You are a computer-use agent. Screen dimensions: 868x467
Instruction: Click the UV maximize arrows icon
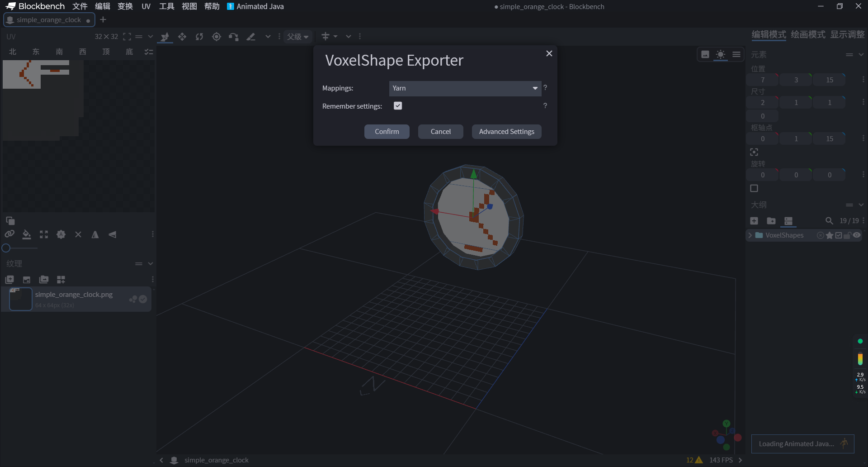44,234
